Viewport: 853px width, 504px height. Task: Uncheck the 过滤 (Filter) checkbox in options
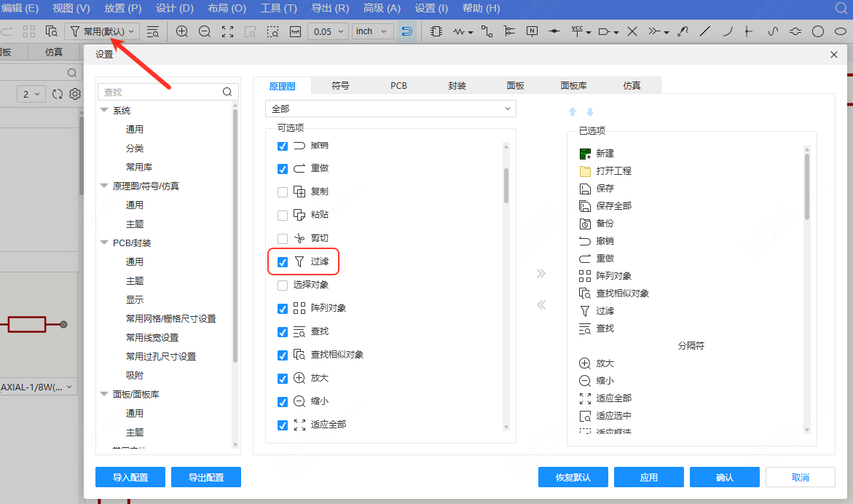point(282,261)
